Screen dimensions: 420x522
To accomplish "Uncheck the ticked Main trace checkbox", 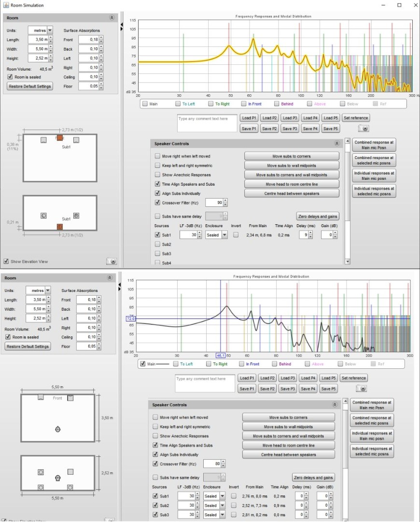I will [x=143, y=364].
